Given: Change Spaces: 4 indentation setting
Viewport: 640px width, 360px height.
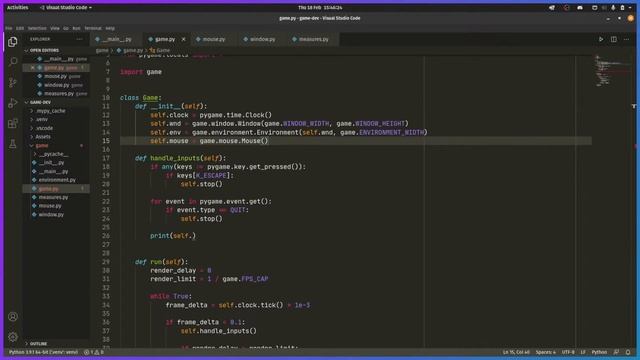Looking at the screenshot, I should tap(546, 352).
